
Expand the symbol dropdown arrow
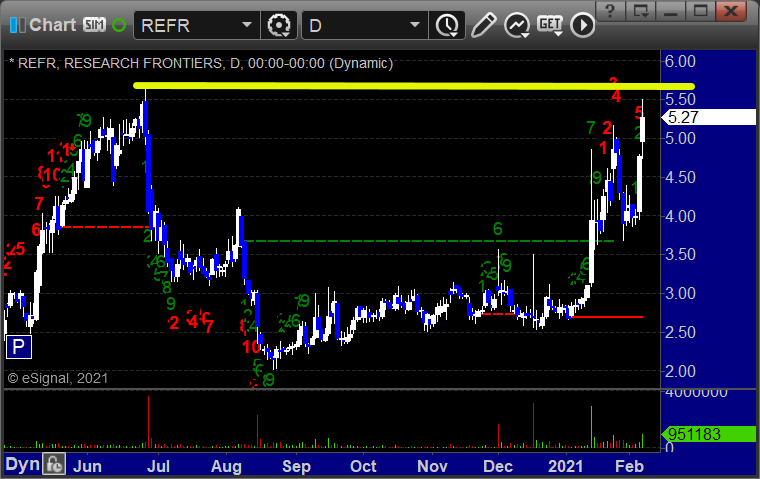pyautogui.click(x=247, y=25)
